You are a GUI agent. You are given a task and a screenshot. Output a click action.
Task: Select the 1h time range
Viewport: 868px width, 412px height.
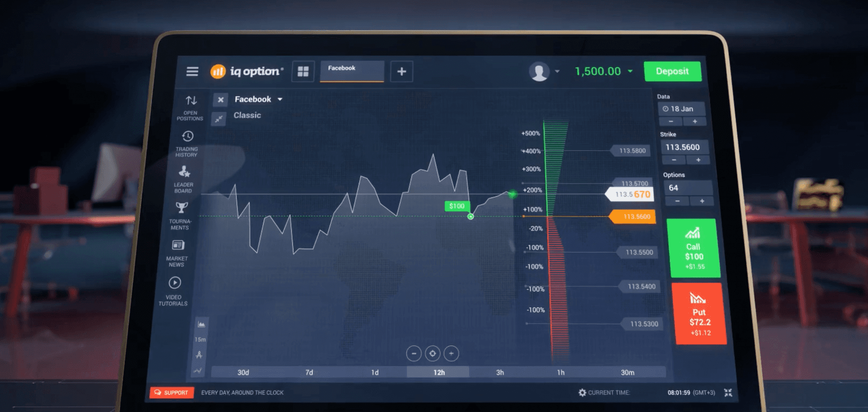[561, 372]
